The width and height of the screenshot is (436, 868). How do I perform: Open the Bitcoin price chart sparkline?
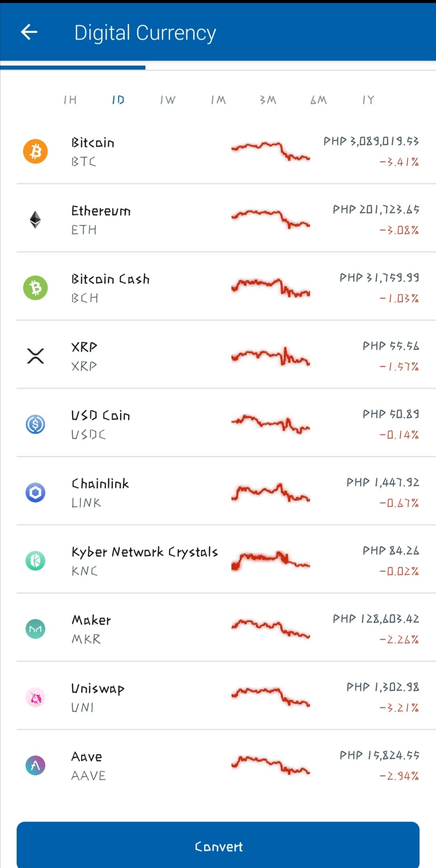[x=270, y=151]
